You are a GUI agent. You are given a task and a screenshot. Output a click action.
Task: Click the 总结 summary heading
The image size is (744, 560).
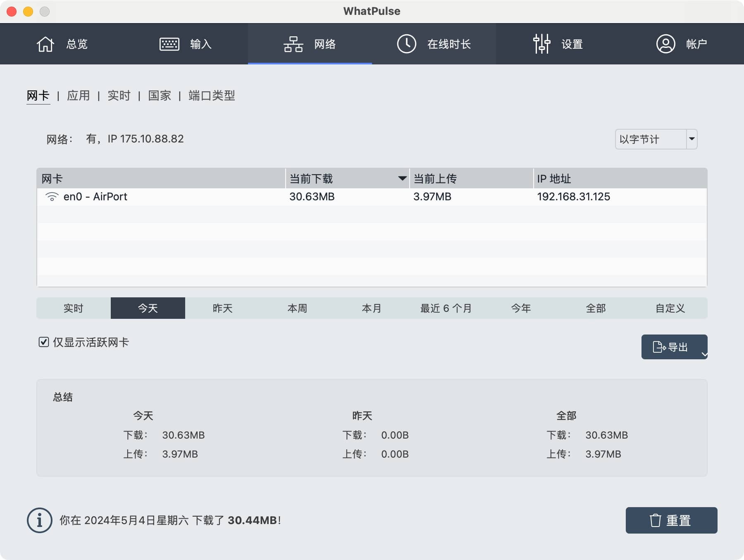63,397
